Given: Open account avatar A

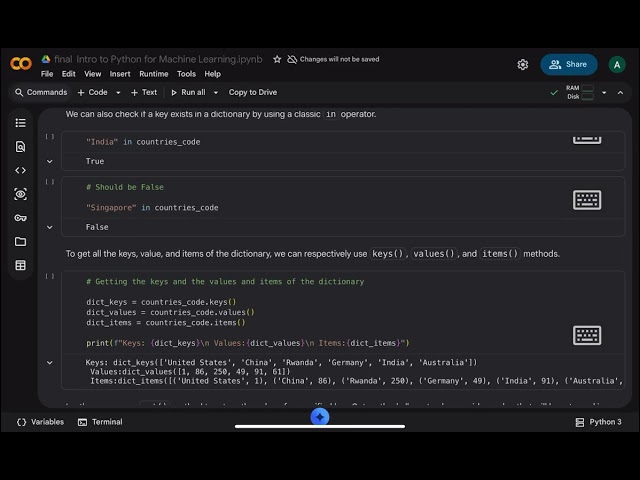Looking at the screenshot, I should 617,64.
